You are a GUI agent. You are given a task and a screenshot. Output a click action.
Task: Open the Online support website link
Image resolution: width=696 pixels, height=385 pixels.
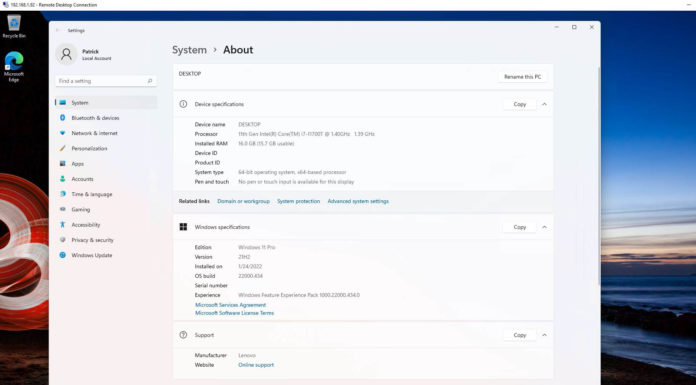point(256,365)
